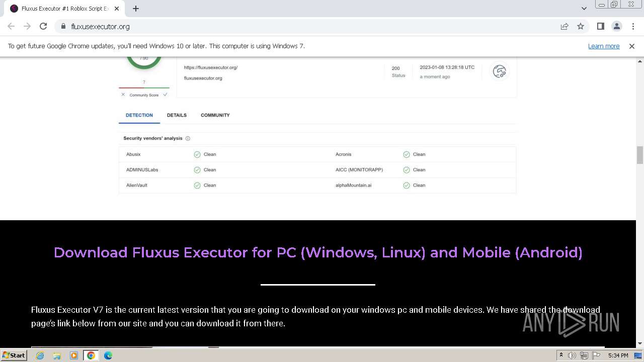644x362 pixels.
Task: Bookmark this tab with the star icon
Action: (581, 26)
